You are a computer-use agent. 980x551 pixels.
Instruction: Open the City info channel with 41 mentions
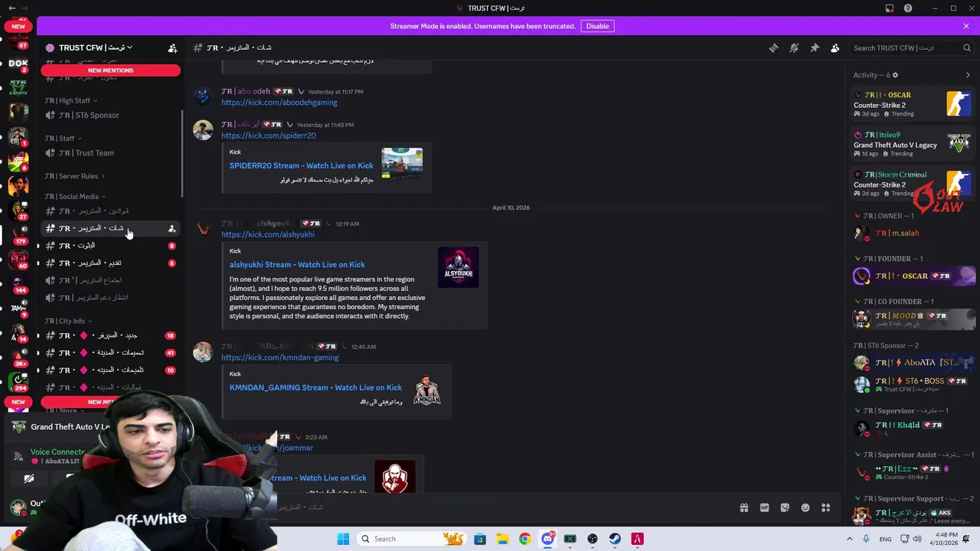[x=111, y=353]
